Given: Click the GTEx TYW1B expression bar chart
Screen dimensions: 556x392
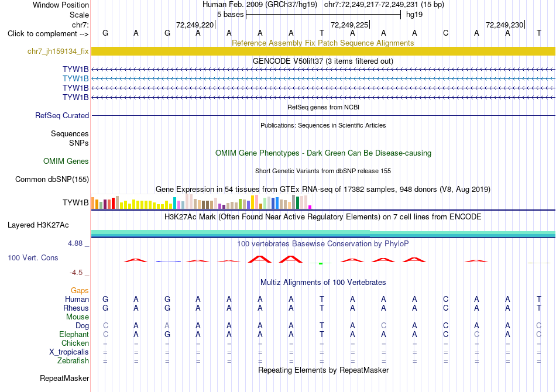Looking at the screenshot, I should point(201,202).
